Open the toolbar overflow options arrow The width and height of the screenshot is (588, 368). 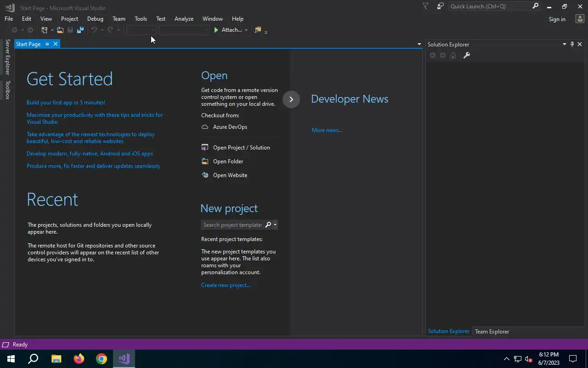266,32
